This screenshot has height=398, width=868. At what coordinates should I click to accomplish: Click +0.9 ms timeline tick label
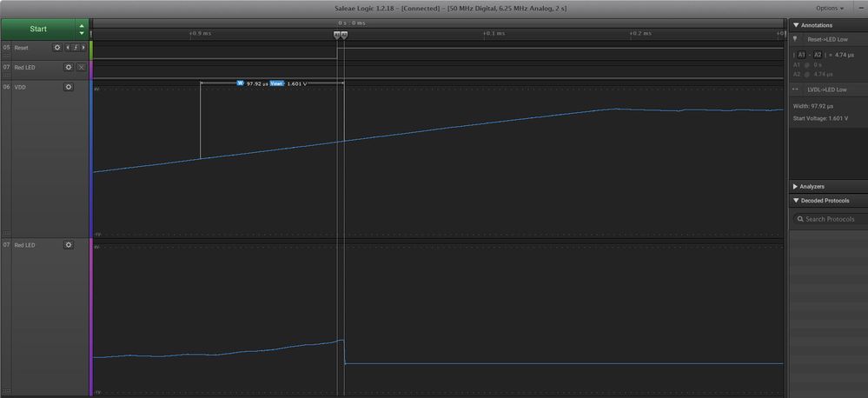pos(200,34)
